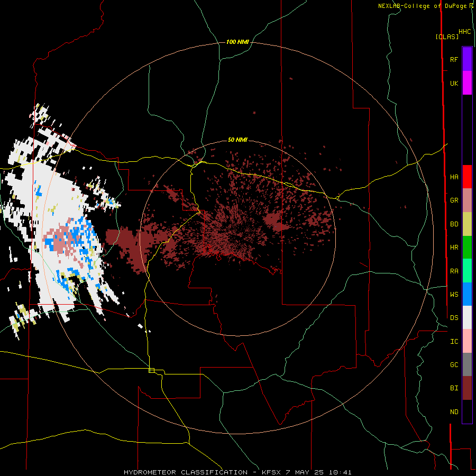Click the HYDROMETEOR CLASSIFICATION title text
Image resolution: width=476 pixels, height=476 pixels.
coord(186,472)
